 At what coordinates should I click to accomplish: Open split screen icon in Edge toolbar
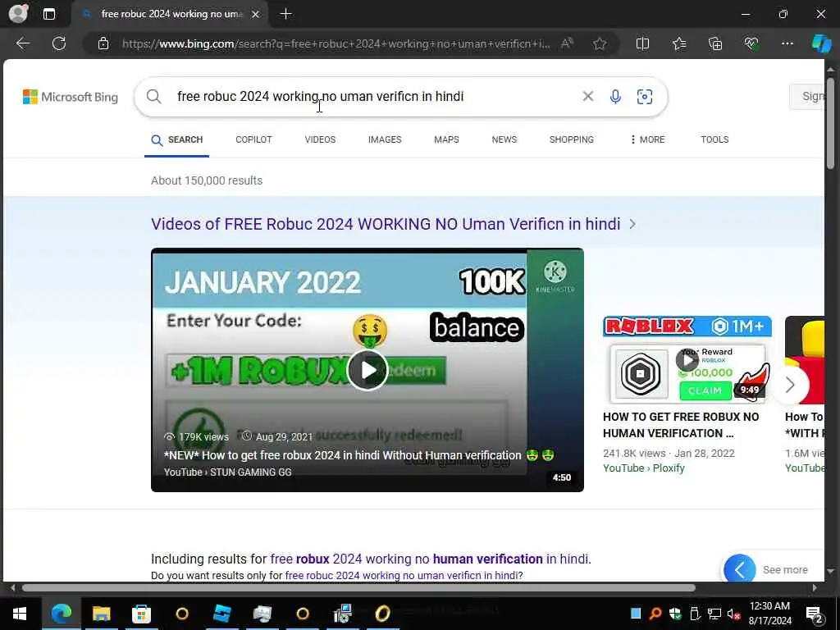tap(642, 43)
